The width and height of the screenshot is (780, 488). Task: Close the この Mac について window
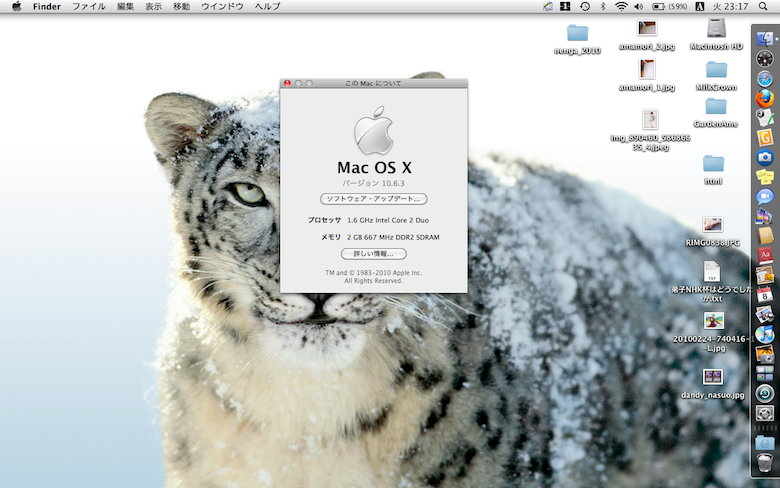point(287,83)
